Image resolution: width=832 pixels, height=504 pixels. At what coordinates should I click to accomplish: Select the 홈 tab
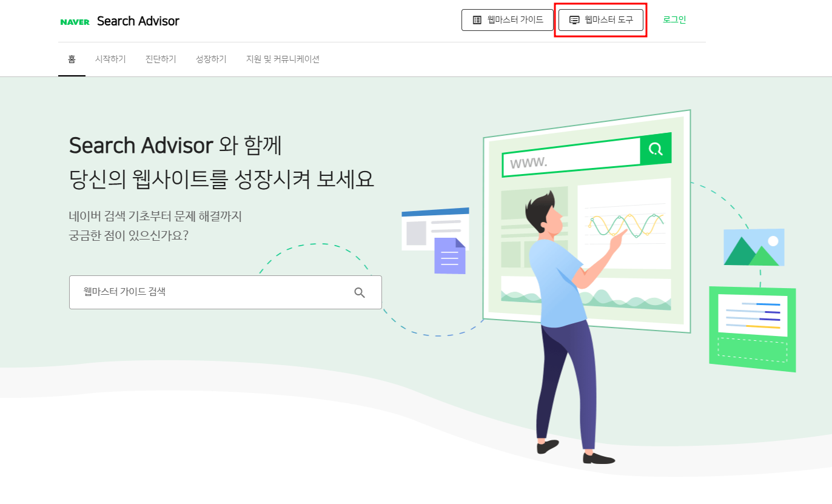point(72,59)
